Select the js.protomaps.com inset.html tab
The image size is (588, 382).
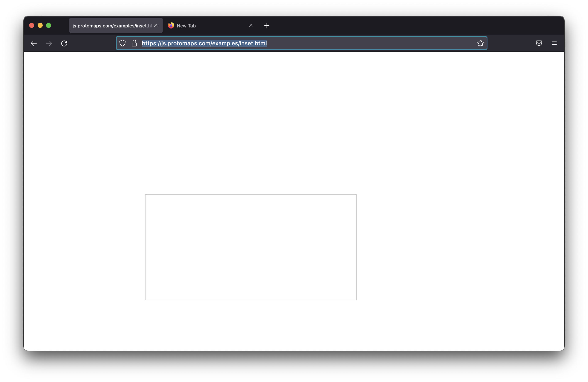click(x=111, y=25)
